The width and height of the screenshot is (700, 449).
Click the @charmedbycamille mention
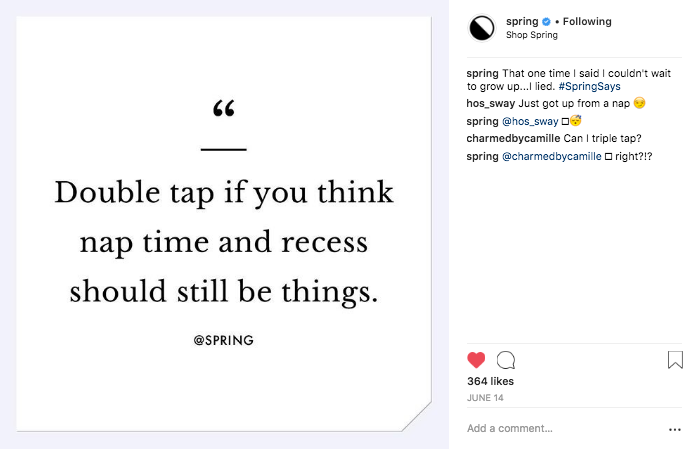[x=551, y=157]
